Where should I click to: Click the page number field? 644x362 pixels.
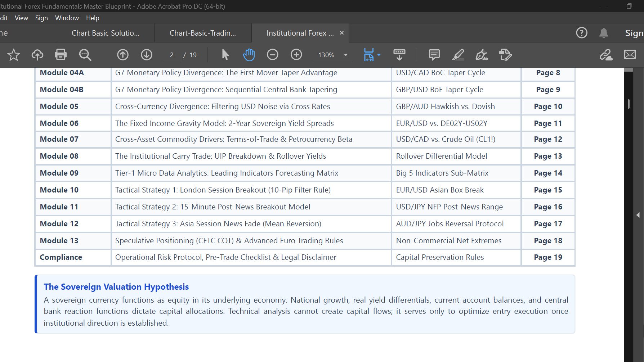[172, 55]
